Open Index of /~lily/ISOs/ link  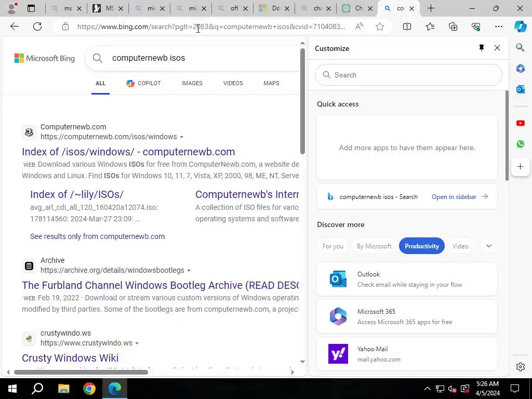point(77,194)
